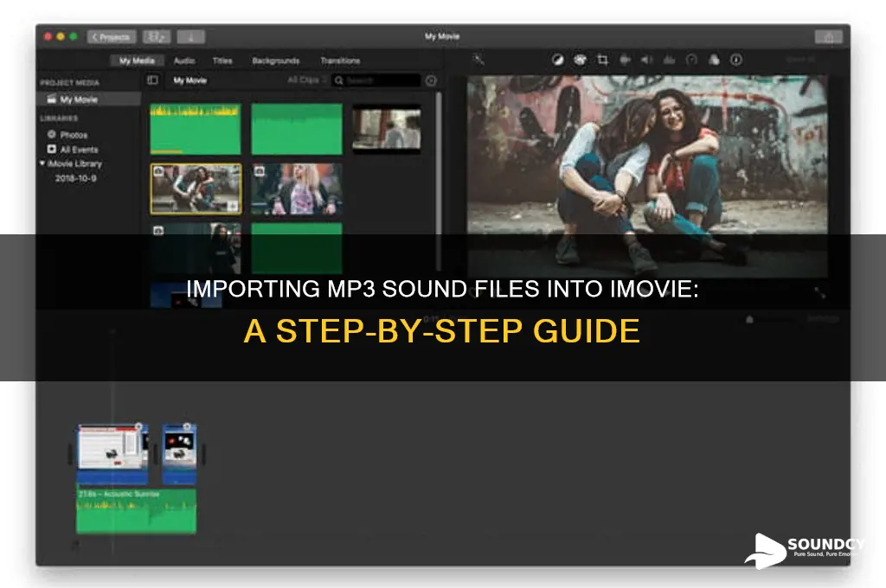Image resolution: width=886 pixels, height=588 pixels.
Task: Select the Acoustic Sunrise audio track
Action: tap(136, 511)
